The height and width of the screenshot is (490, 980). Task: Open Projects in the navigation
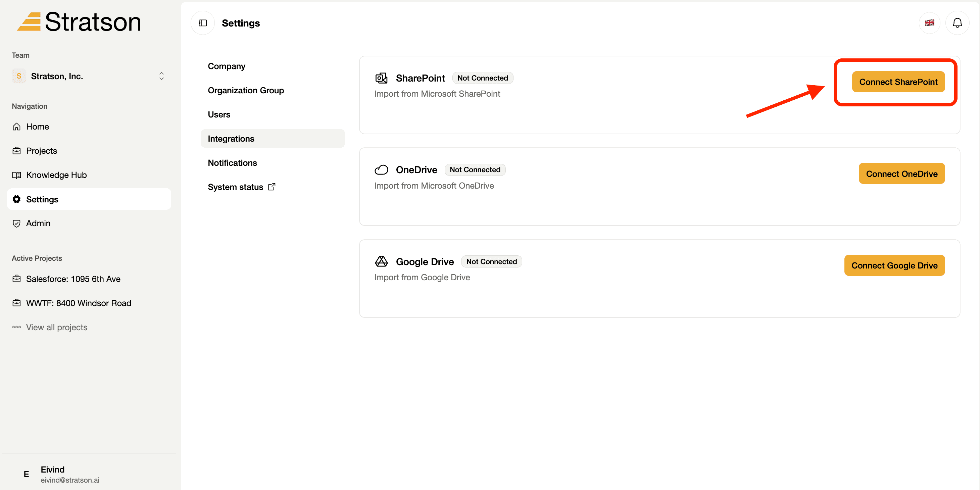coord(89,151)
